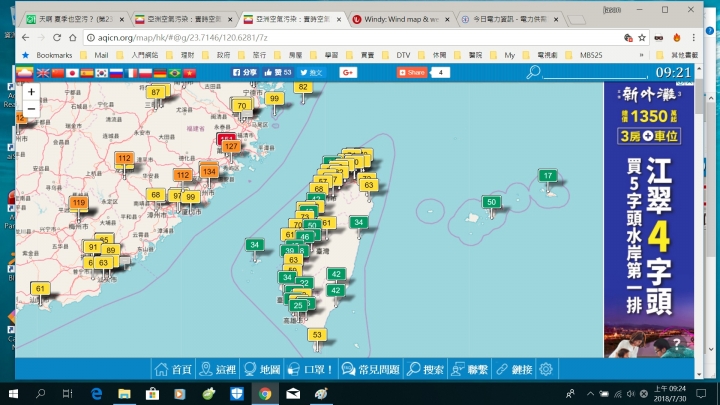The width and height of the screenshot is (720, 405).
Task: Open the 常見問題 FAQ link
Action: [371, 369]
